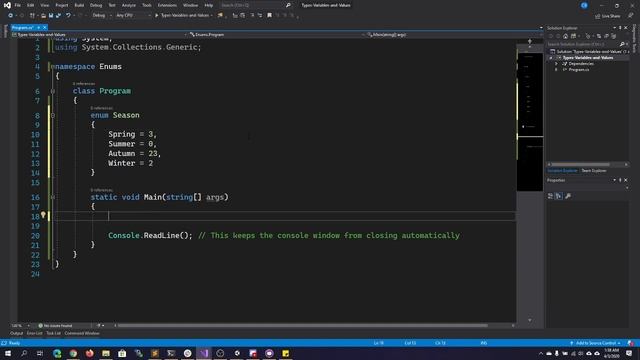Close the Solution Explorer panel
The height and width of the screenshot is (360, 640).
[626, 28]
